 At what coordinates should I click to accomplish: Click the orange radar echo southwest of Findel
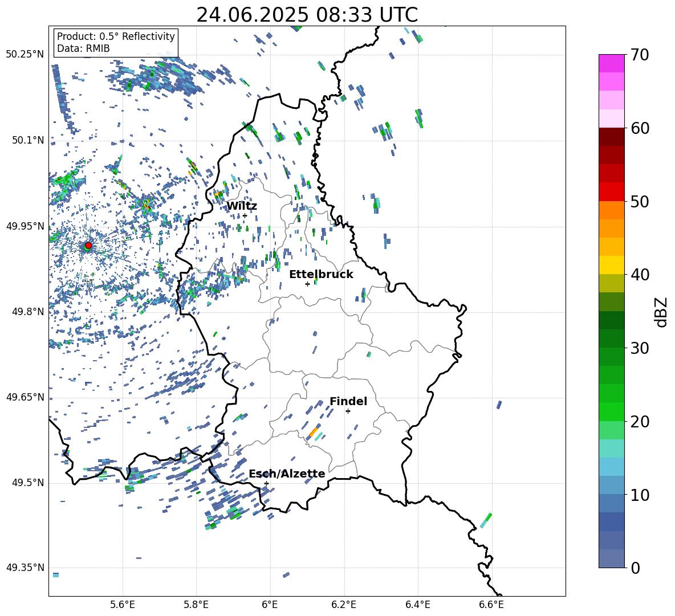(x=314, y=431)
